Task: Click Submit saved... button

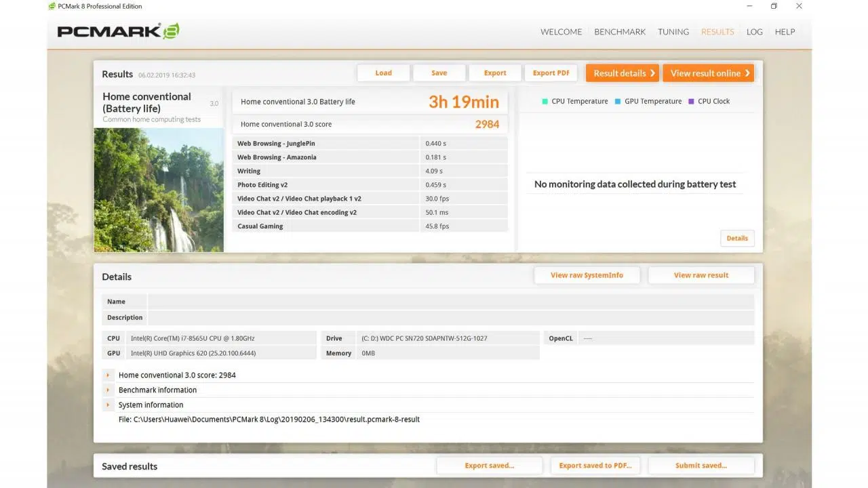Action: [x=701, y=466]
